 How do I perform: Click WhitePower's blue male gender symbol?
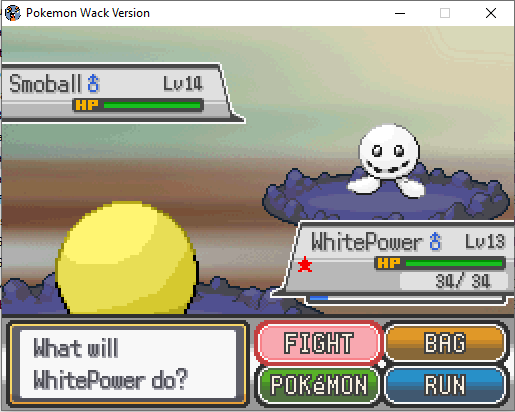[435, 241]
